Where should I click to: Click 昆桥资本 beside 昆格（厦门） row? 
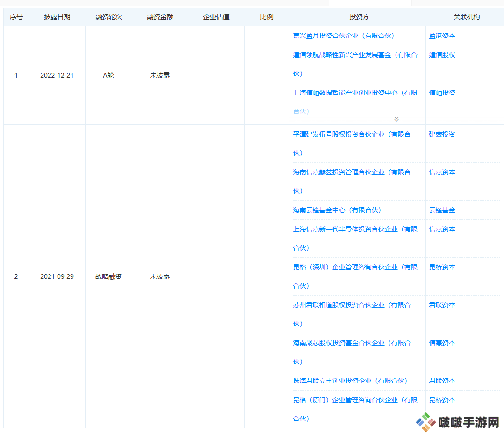(x=442, y=399)
